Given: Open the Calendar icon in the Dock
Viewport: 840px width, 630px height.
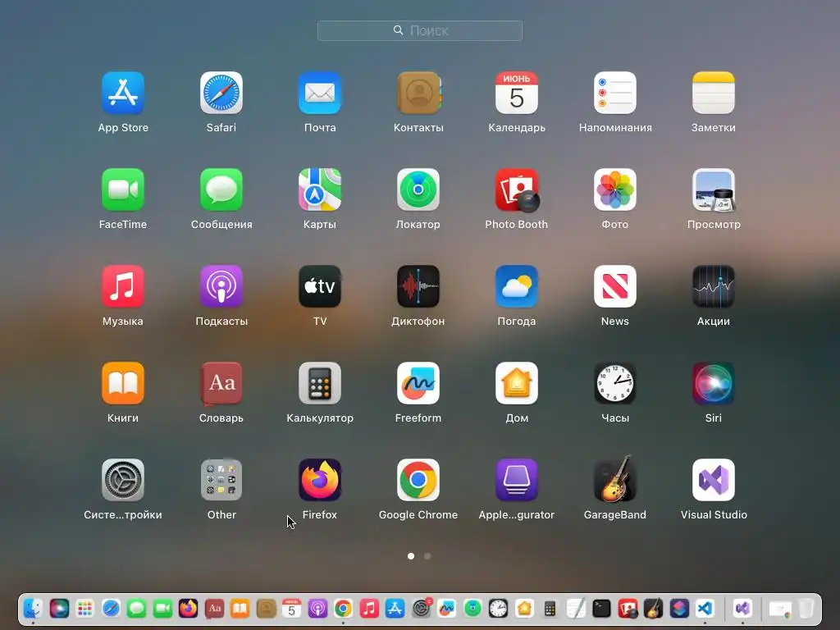Looking at the screenshot, I should (x=291, y=609).
